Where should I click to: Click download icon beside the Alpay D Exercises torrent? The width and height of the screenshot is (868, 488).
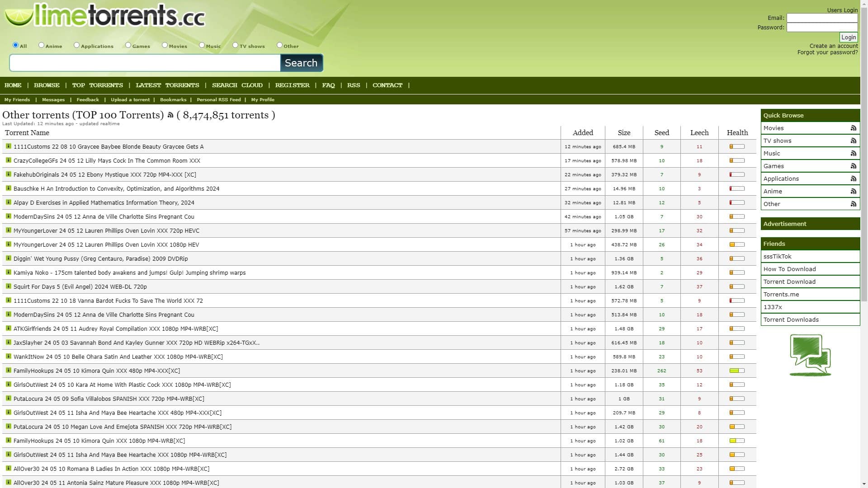(x=8, y=202)
